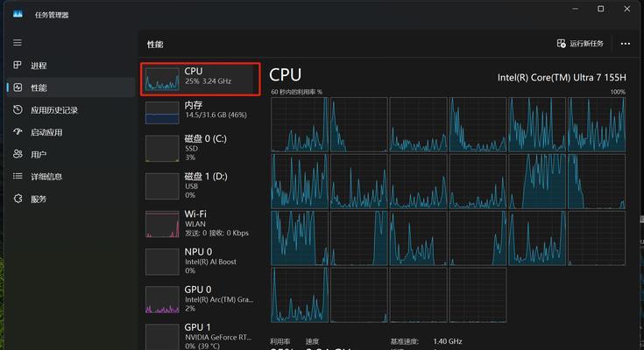Select the CPU mini usage graph
Image resolution: width=644 pixels, height=350 pixels.
(162, 80)
